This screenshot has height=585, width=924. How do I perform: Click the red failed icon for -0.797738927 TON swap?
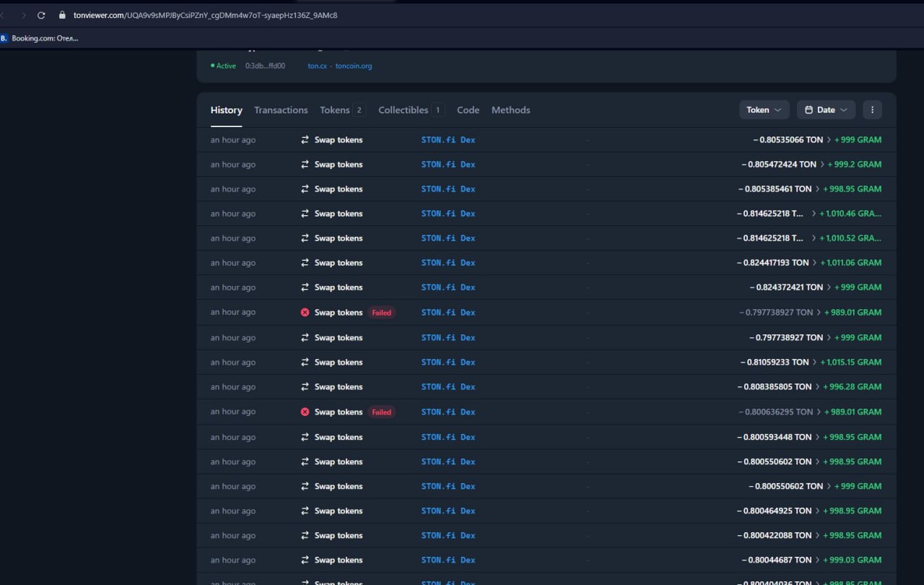tap(305, 313)
